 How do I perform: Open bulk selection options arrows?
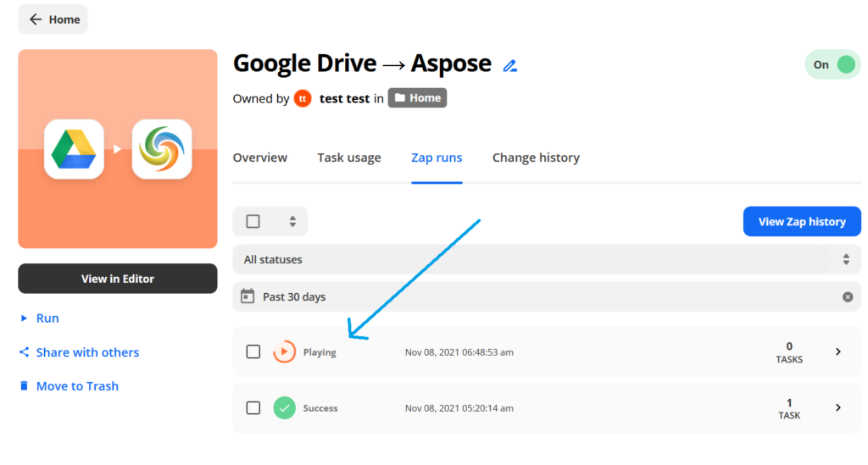(292, 221)
